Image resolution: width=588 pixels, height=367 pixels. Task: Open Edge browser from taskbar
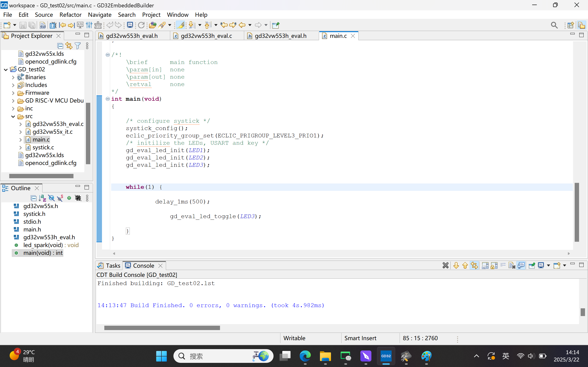[305, 356]
